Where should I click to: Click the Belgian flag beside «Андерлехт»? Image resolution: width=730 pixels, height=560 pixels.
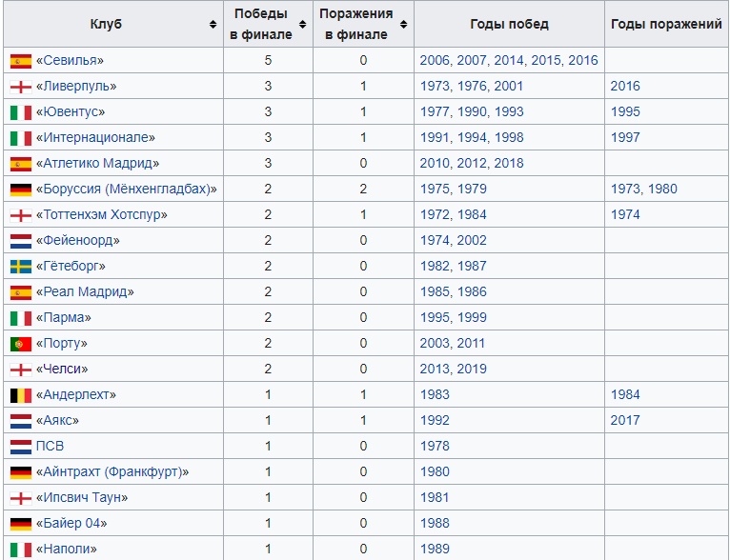(21, 395)
